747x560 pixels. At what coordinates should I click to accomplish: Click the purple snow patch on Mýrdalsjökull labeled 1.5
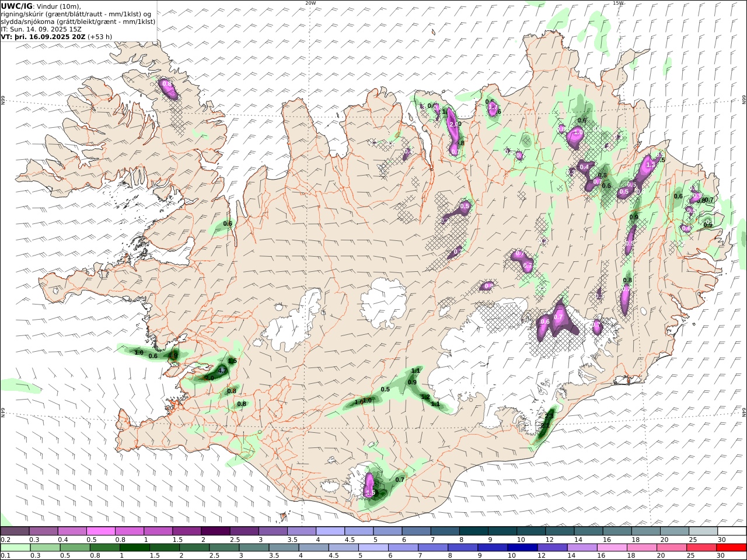[369, 485]
